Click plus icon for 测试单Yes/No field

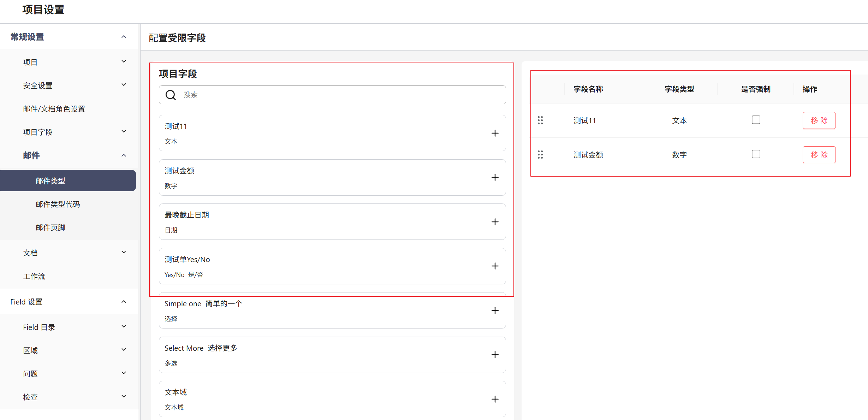pos(495,266)
